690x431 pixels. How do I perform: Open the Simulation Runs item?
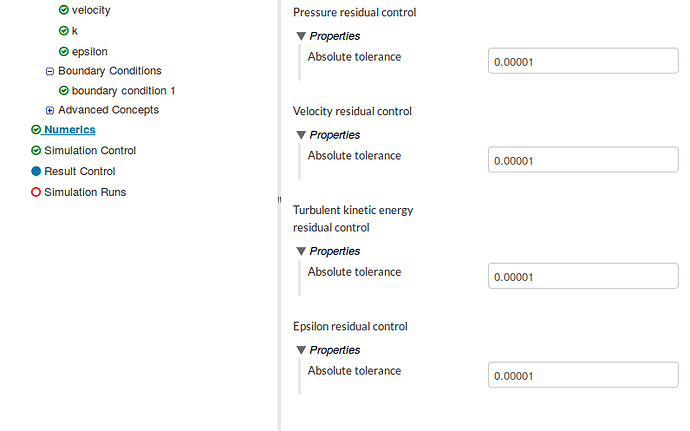point(85,192)
